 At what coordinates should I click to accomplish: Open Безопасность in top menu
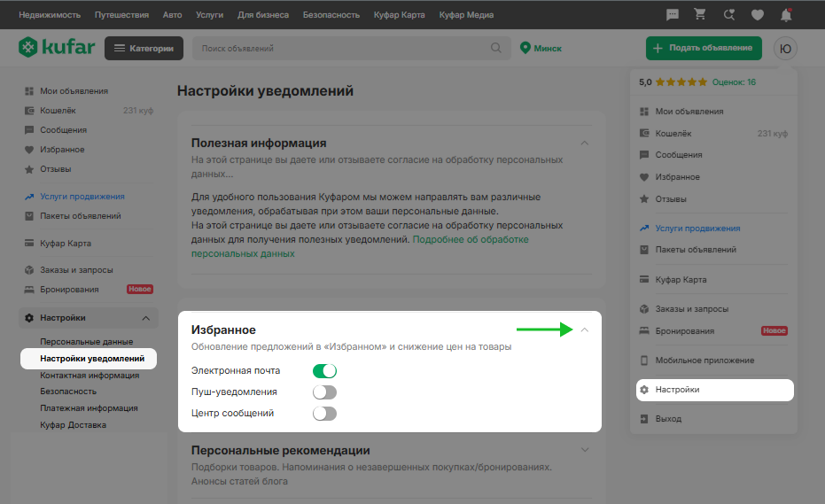[x=331, y=15]
